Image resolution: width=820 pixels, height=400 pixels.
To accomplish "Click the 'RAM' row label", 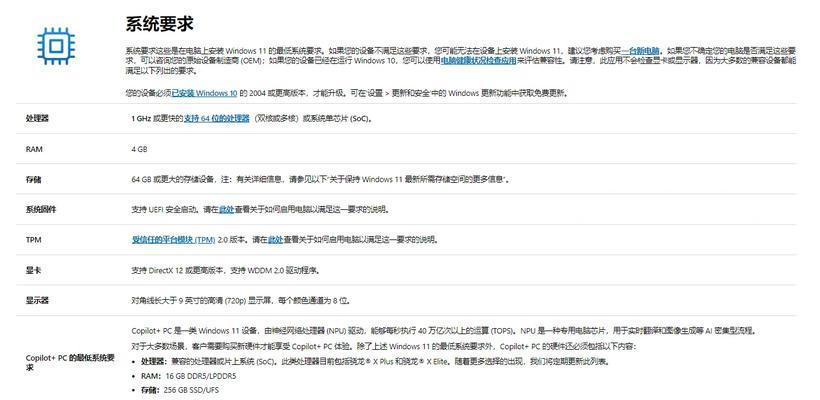I will 34,149.
